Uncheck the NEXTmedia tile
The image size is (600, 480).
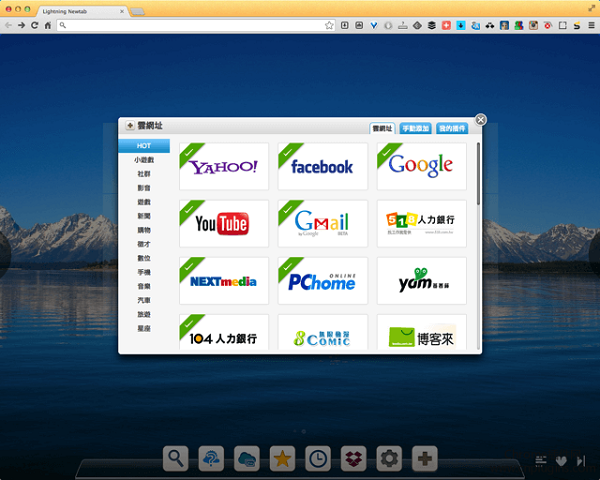(224, 281)
